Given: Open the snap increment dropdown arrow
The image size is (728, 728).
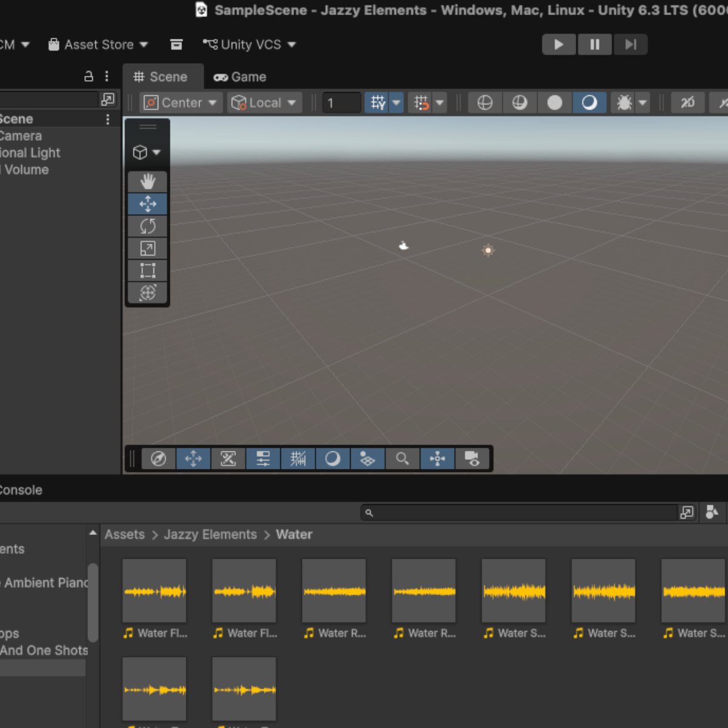Looking at the screenshot, I should tap(440, 103).
